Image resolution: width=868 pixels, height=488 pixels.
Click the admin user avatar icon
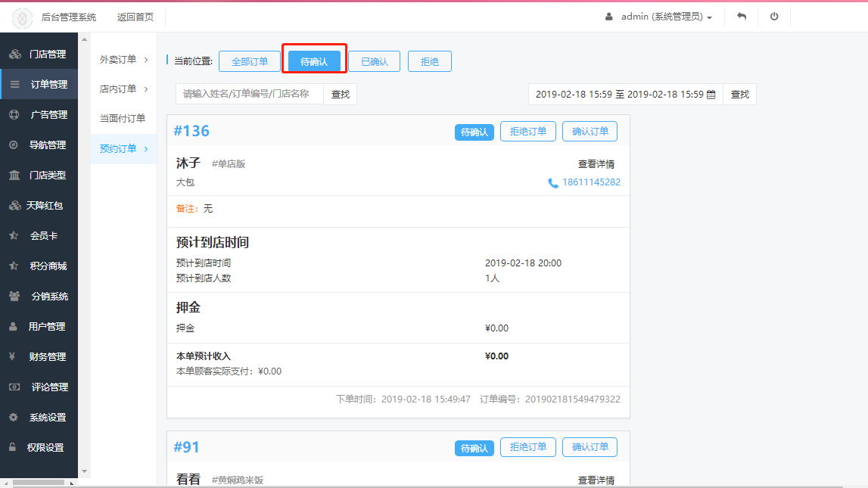(x=609, y=17)
